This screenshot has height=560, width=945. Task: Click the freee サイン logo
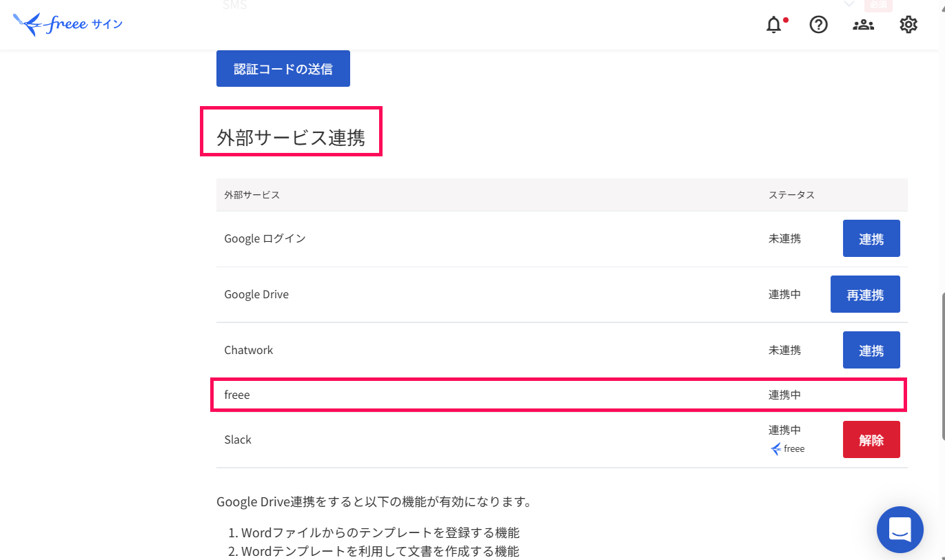click(68, 25)
